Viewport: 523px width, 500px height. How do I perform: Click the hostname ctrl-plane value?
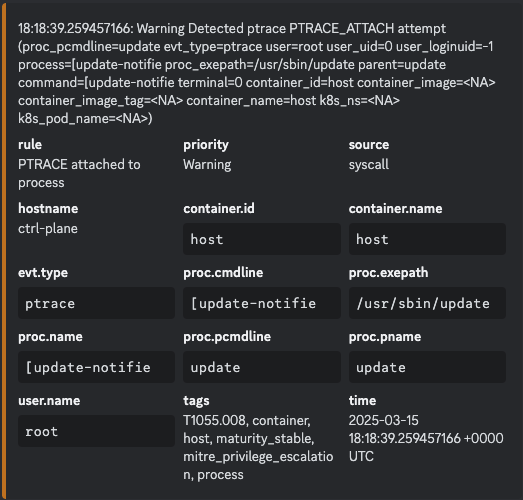[x=48, y=228]
